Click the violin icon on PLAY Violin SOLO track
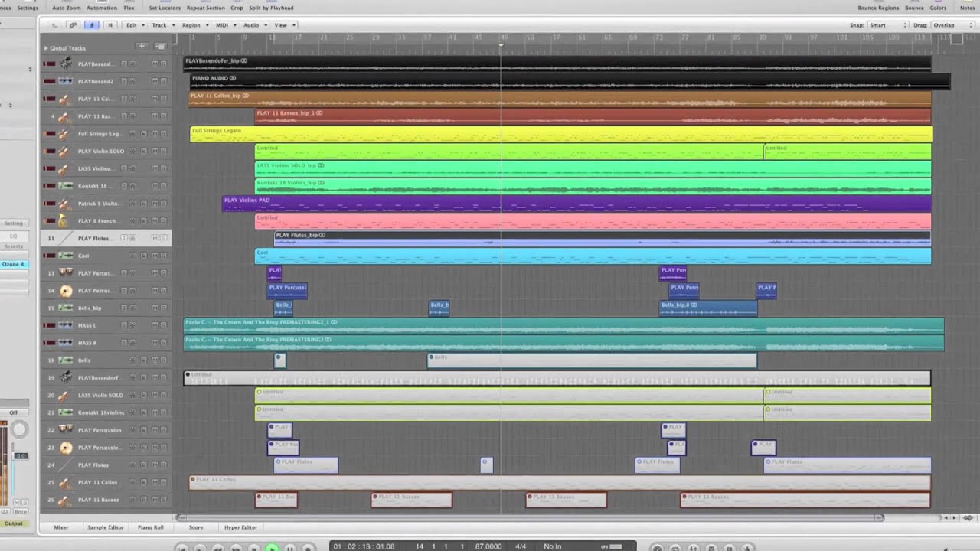 point(66,151)
